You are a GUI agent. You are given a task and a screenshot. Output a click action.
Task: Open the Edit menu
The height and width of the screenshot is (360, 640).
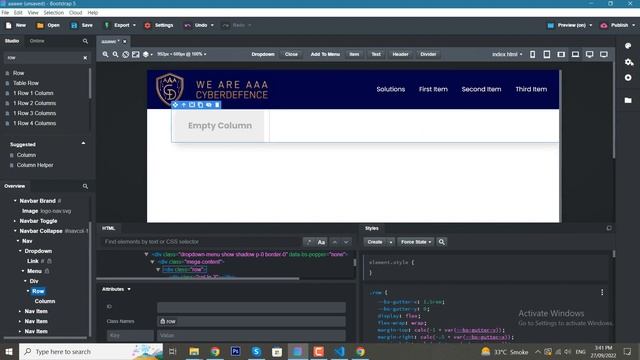pyautogui.click(x=18, y=13)
